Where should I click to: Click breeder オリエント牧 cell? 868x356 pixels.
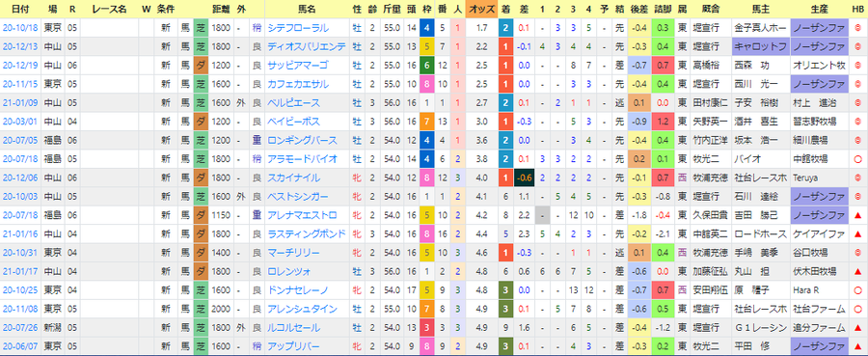pos(819,66)
